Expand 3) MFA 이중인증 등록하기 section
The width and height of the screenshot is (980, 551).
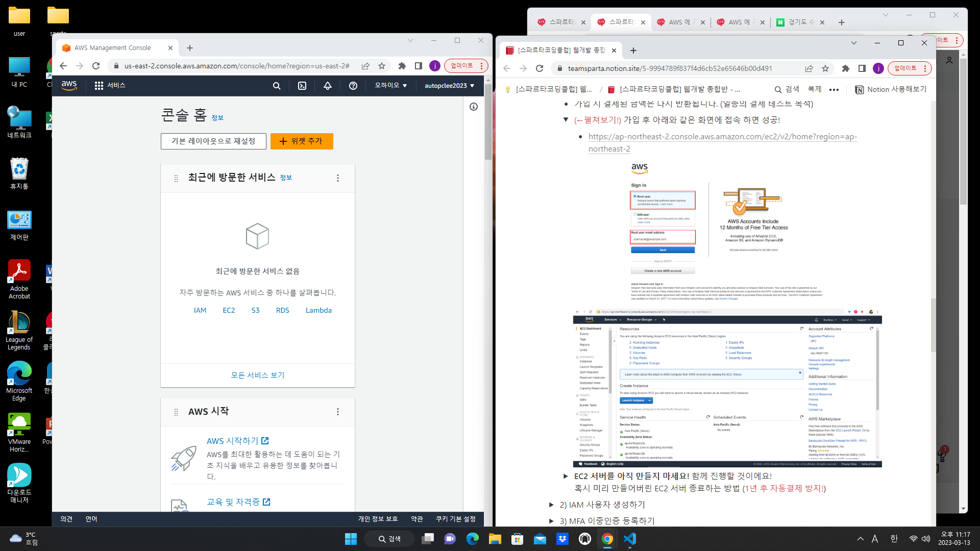click(551, 521)
